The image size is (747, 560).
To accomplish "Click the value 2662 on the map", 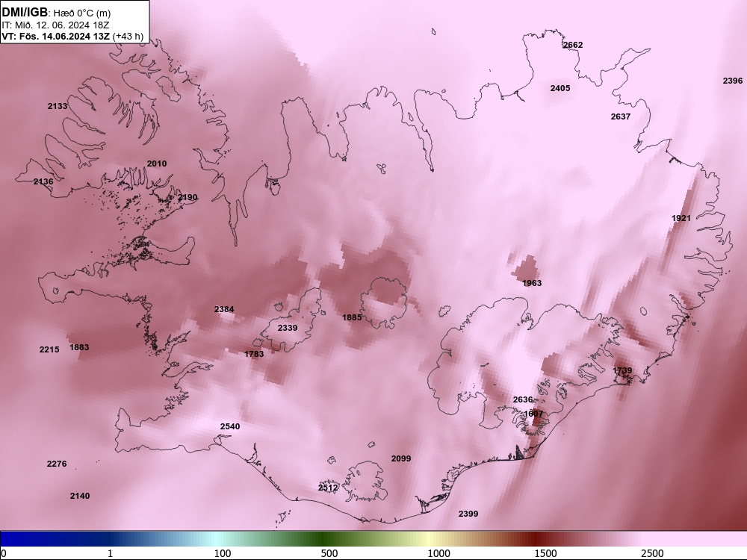I will click(x=573, y=45).
